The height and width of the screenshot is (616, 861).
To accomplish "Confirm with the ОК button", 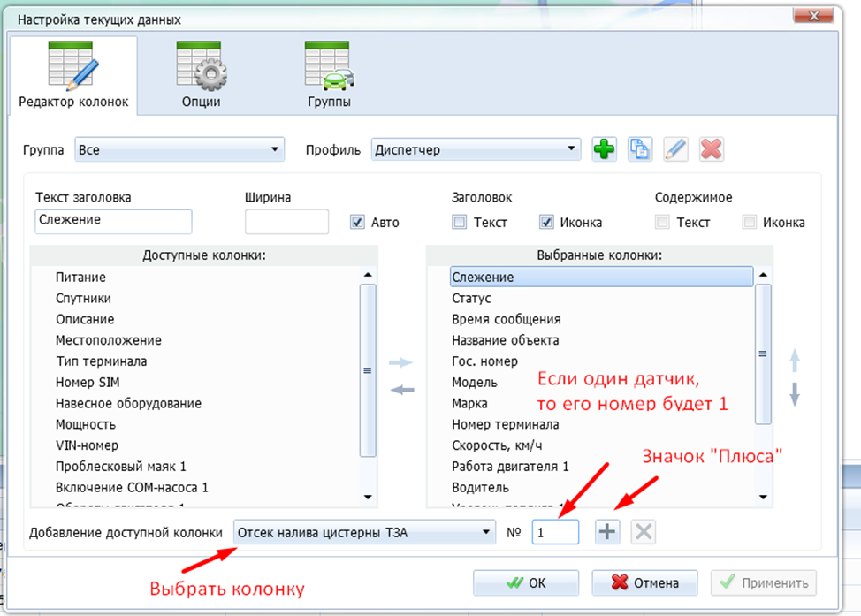I will 526,583.
